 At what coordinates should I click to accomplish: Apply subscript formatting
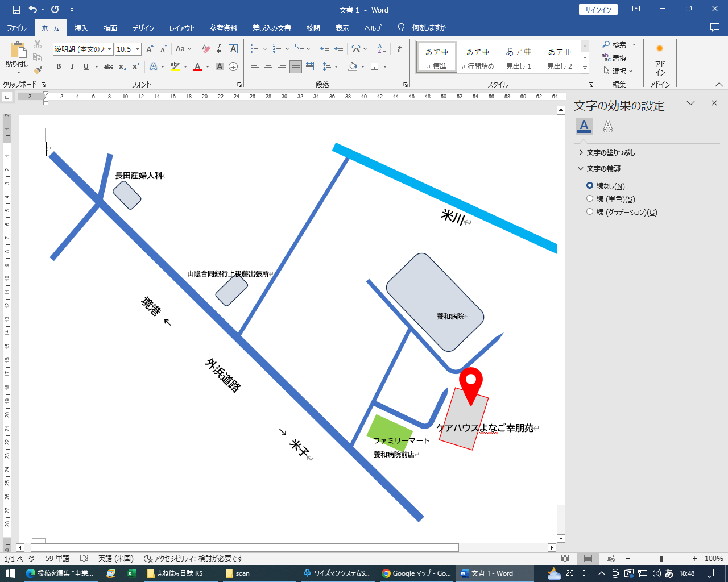point(122,66)
